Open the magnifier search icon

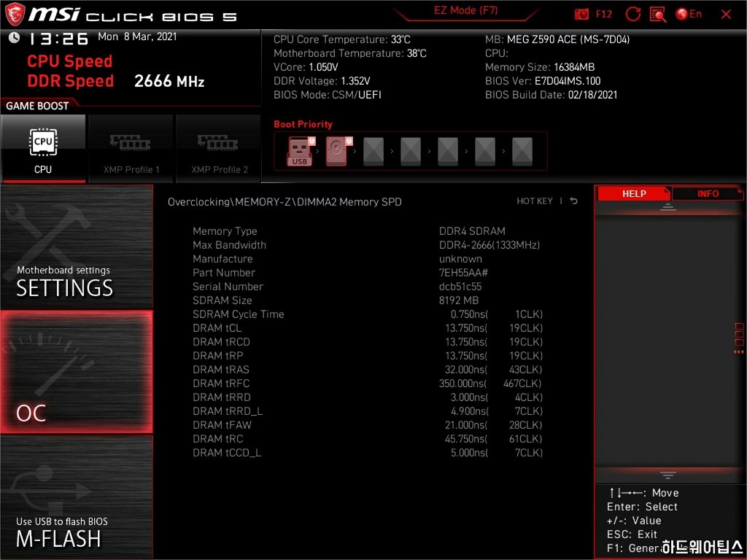[658, 15]
